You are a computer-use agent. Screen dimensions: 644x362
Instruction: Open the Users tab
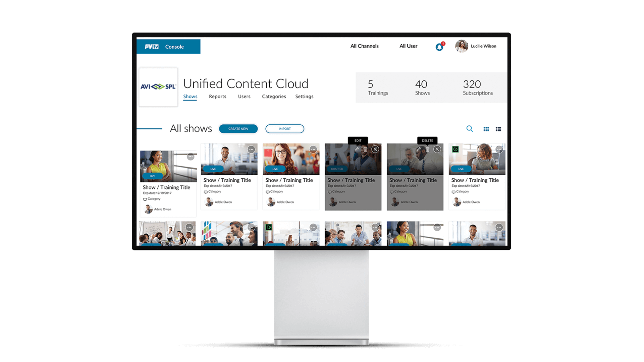(244, 97)
